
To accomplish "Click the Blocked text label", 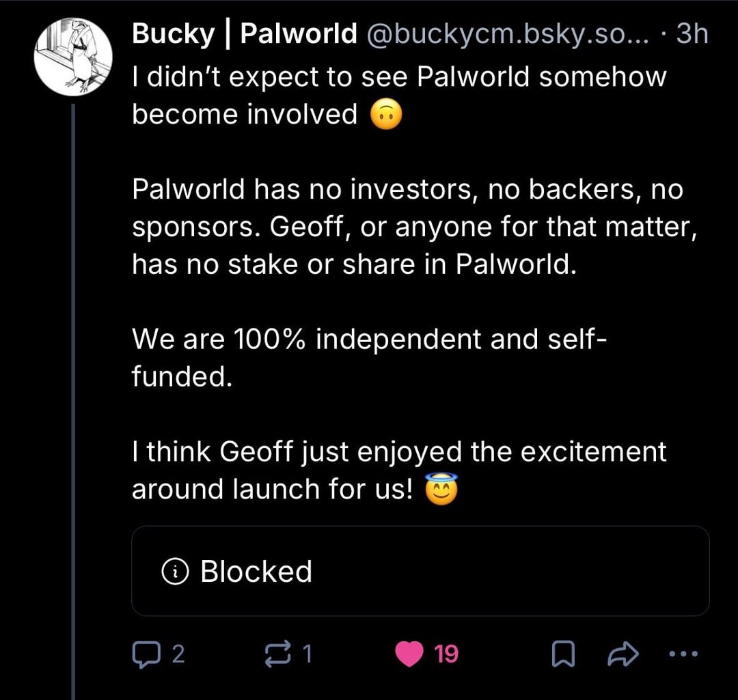I will (x=256, y=572).
